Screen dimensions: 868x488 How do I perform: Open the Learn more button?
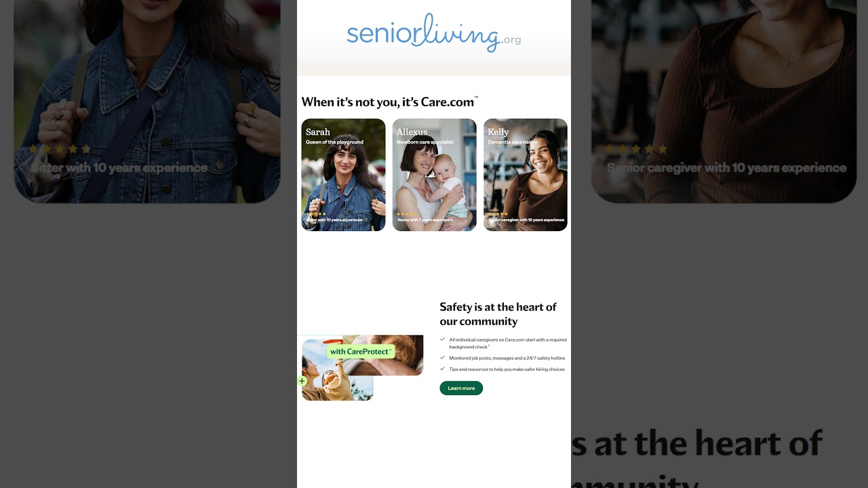[461, 388]
